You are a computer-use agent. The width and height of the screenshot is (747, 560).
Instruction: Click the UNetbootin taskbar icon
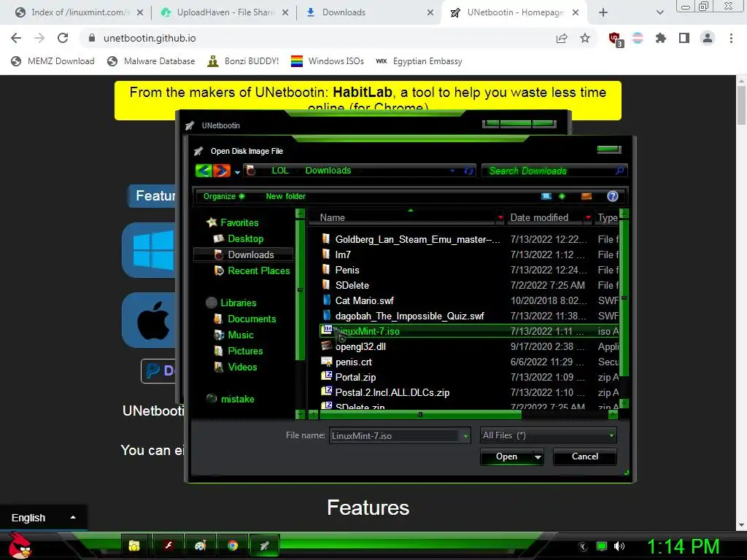[x=264, y=545]
